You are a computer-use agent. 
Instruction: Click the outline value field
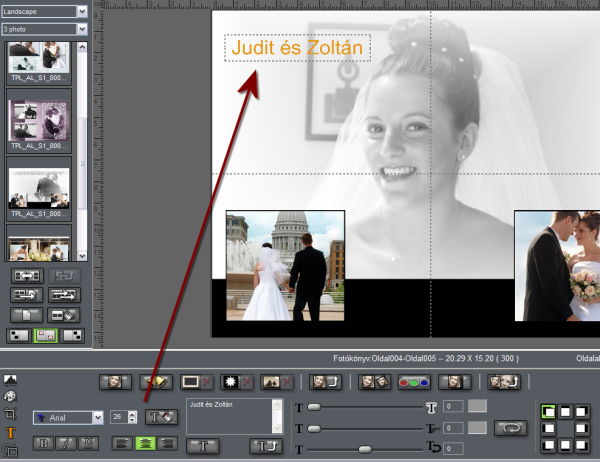click(453, 406)
